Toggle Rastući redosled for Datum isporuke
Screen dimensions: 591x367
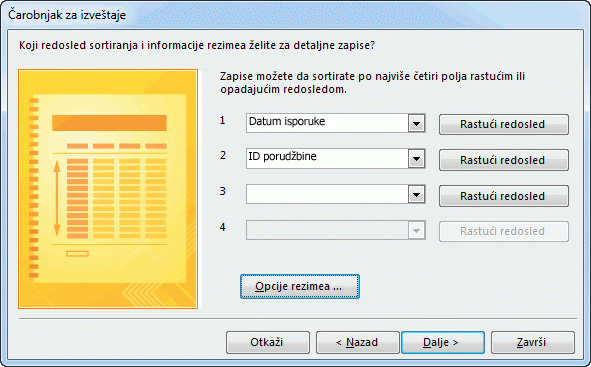[504, 124]
